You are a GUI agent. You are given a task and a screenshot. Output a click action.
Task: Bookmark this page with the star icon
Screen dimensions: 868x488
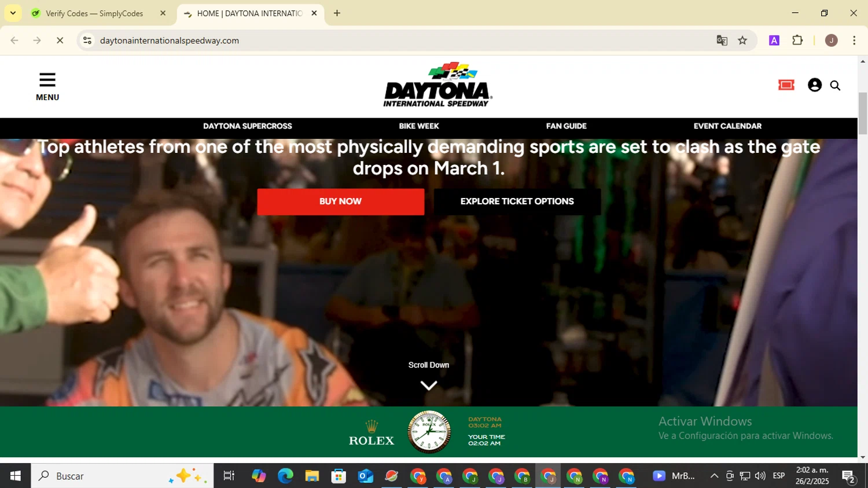click(742, 41)
